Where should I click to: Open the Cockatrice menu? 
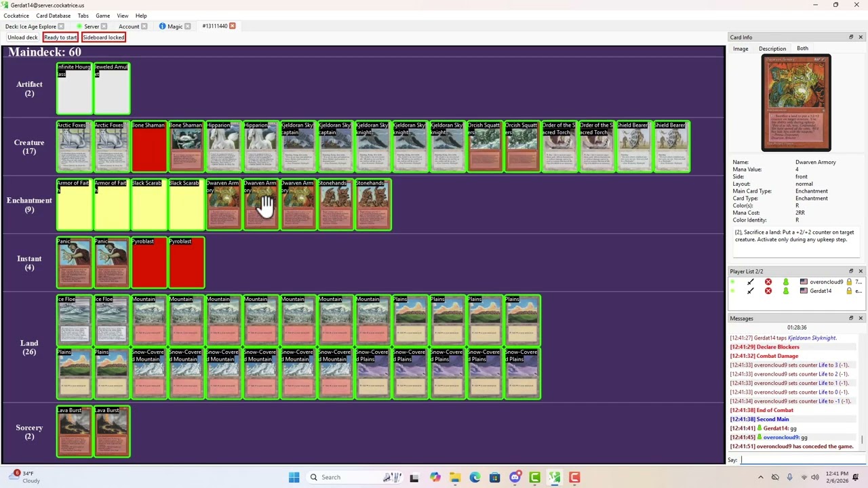[16, 16]
